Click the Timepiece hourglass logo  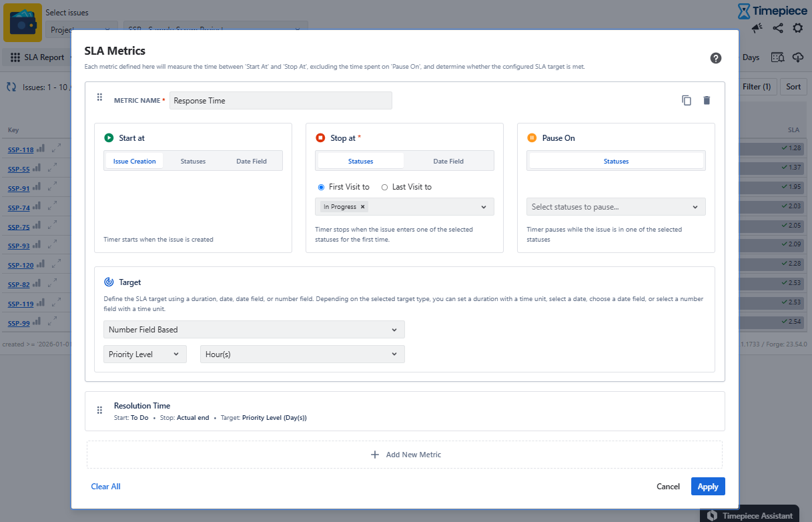coord(744,11)
